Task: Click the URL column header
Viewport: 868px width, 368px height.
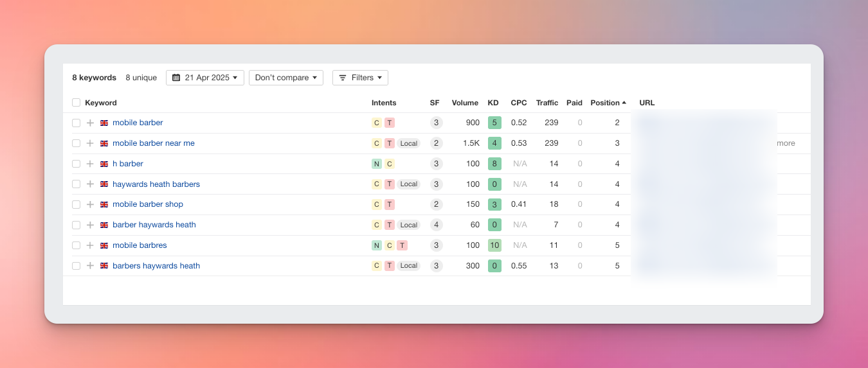Action: (x=647, y=103)
